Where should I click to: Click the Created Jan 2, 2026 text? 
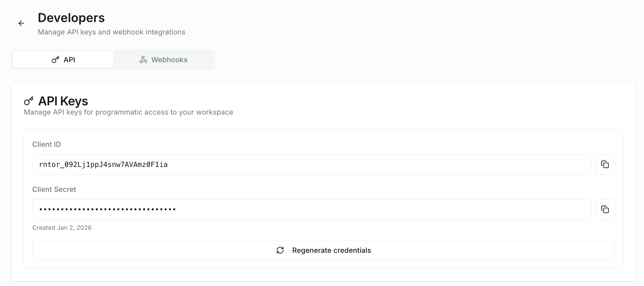tap(62, 227)
